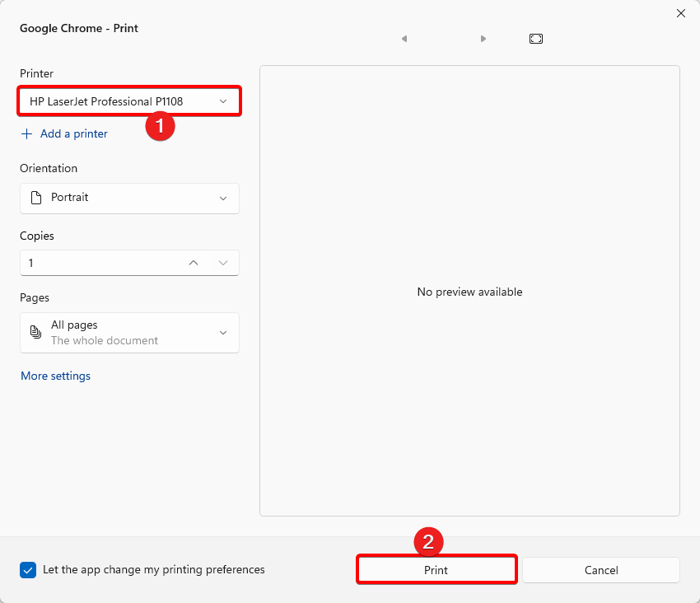Click the previous page preview arrow
The height and width of the screenshot is (603, 700).
click(404, 38)
